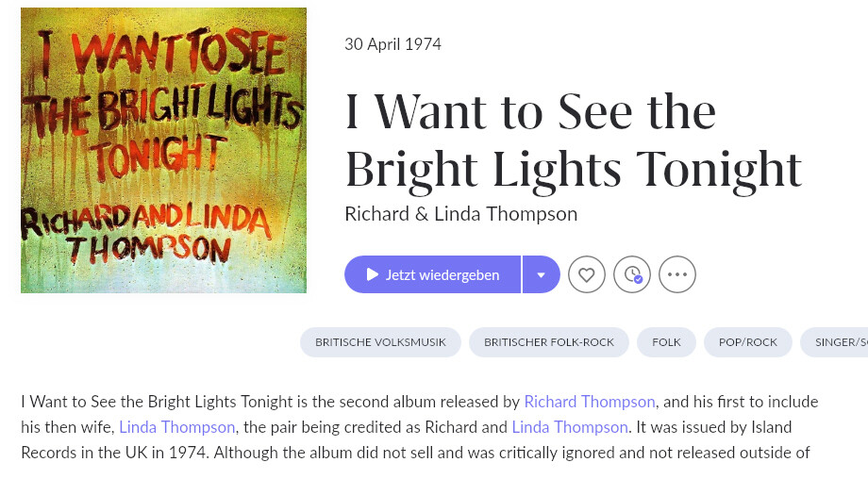Viewport: 868px width, 479px height.
Task: Click the release date 30 April 1974
Action: (392, 44)
